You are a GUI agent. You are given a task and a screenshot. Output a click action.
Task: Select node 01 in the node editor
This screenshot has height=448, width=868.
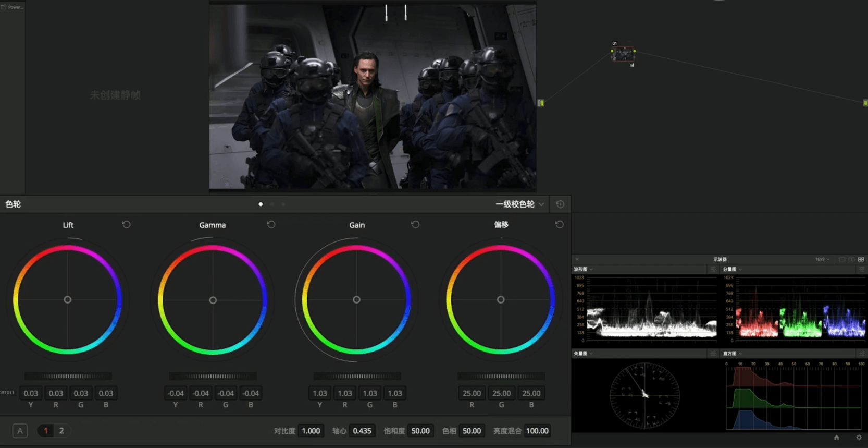pos(623,54)
